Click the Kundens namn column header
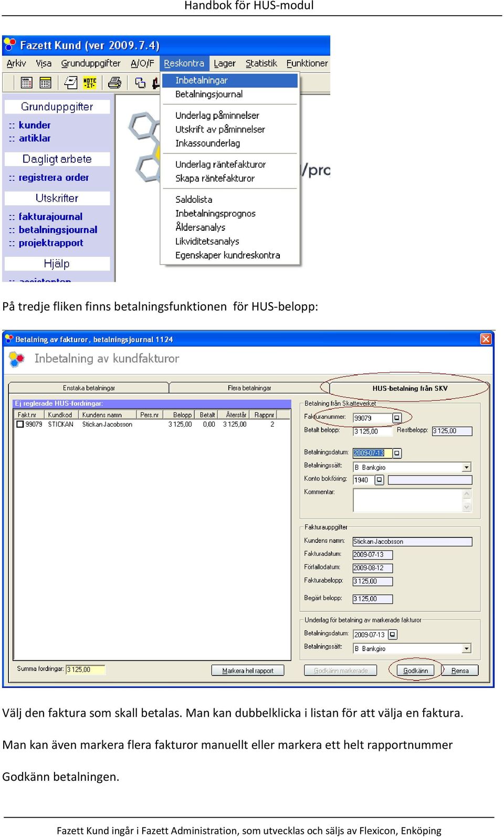 click(108, 415)
